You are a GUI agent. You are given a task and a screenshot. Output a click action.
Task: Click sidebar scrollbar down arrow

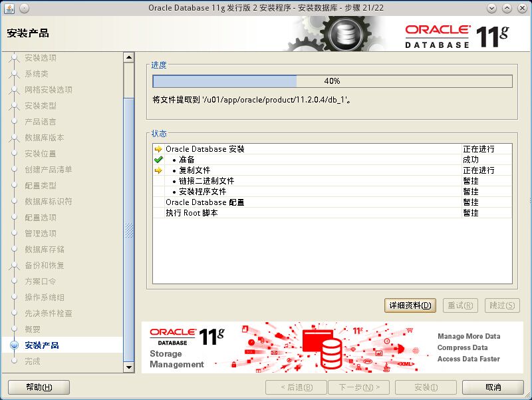pyautogui.click(x=129, y=367)
